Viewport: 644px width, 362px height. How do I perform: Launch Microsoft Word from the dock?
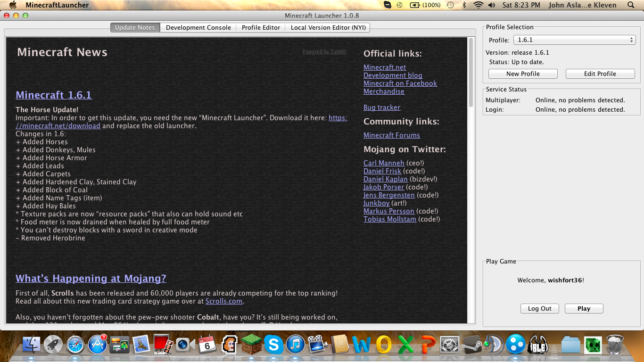point(362,344)
